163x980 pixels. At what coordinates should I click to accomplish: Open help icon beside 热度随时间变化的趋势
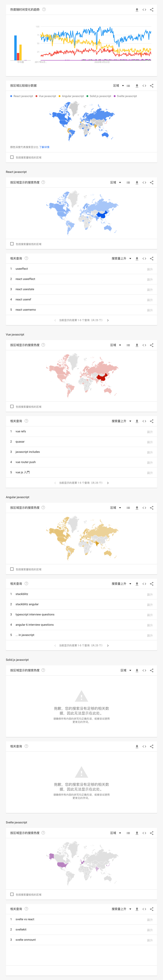click(44, 10)
